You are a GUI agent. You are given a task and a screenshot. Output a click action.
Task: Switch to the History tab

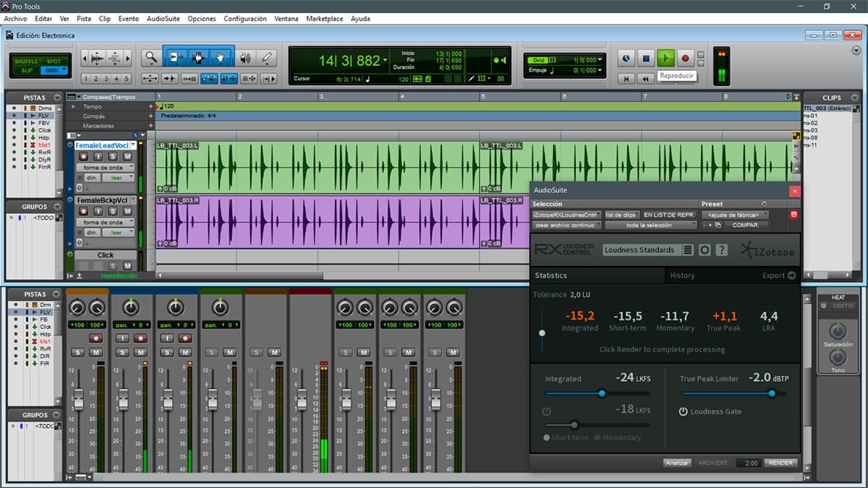click(681, 275)
